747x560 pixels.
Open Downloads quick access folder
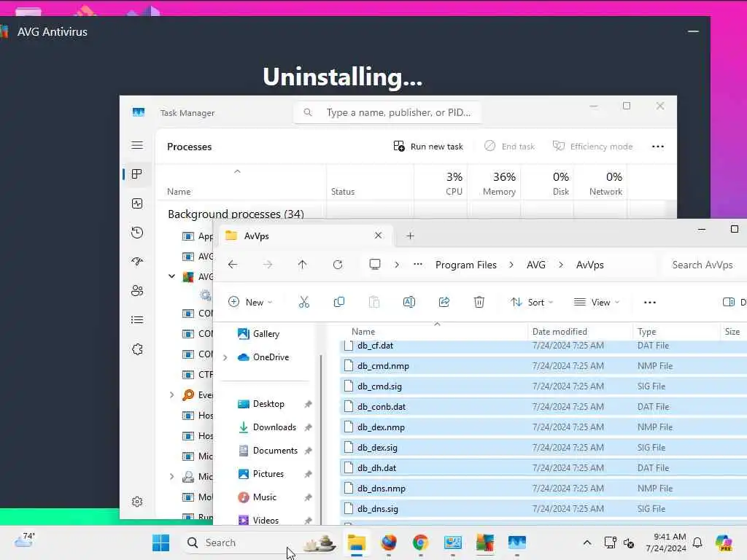tap(267, 427)
